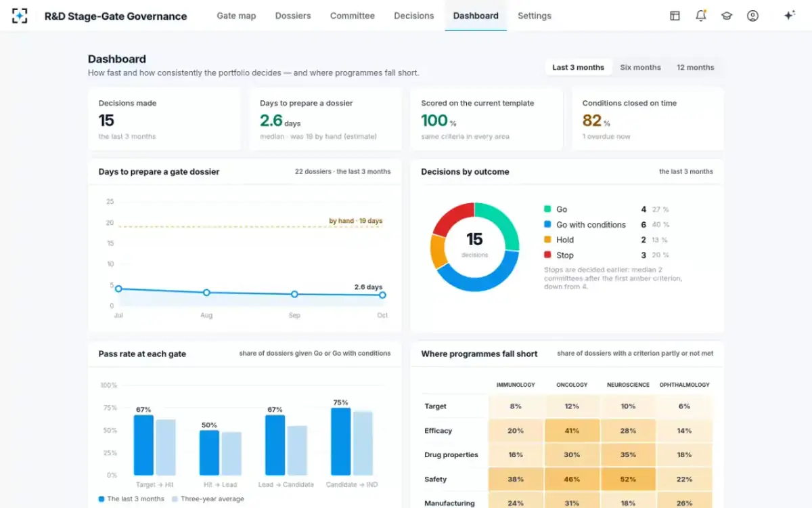Open the Decisions tab
The width and height of the screenshot is (812, 508).
[414, 16]
